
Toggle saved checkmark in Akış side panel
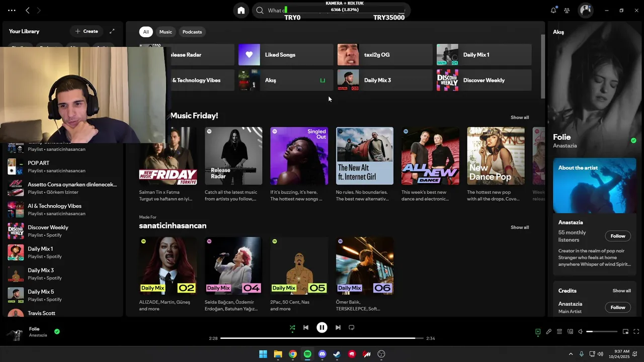tap(633, 140)
